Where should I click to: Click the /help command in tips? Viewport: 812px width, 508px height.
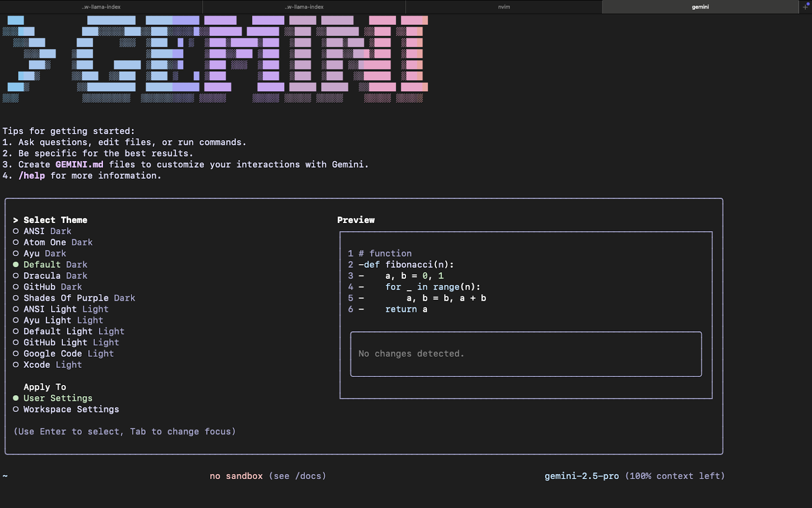[x=31, y=176]
